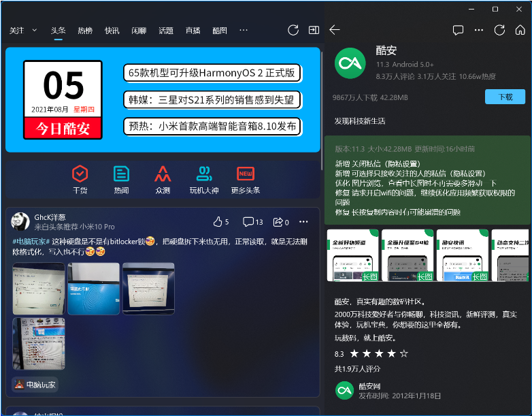Click the 下载 download button

click(505, 97)
